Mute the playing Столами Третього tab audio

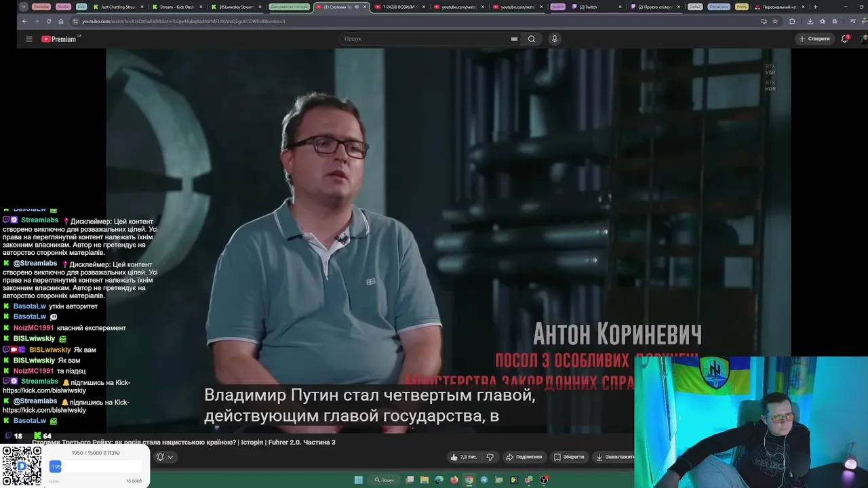357,7
